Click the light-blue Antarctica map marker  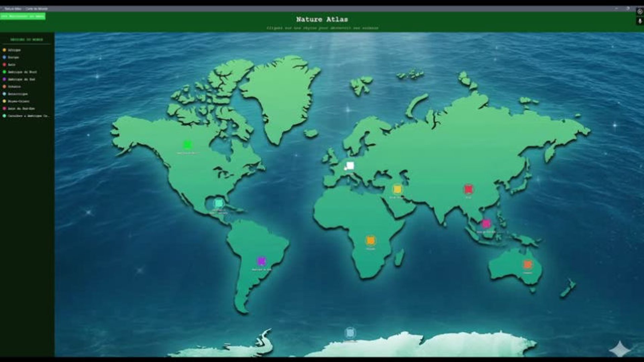coord(350,333)
